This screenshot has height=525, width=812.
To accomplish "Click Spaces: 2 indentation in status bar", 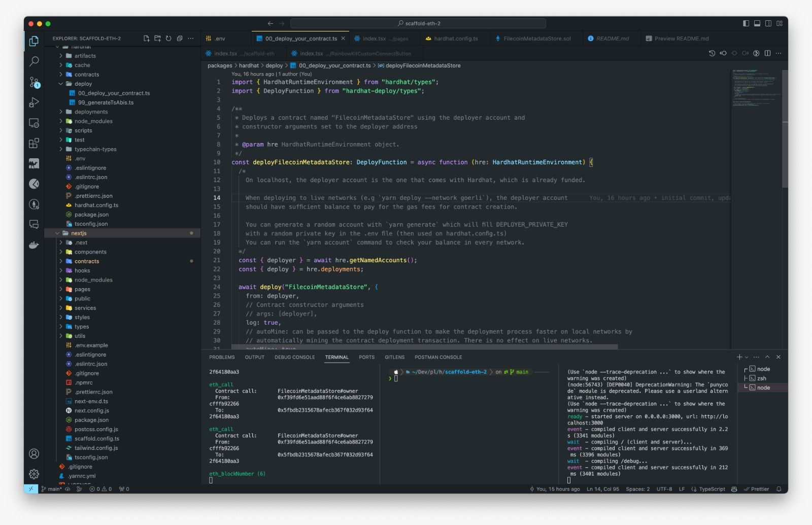I will click(x=637, y=489).
